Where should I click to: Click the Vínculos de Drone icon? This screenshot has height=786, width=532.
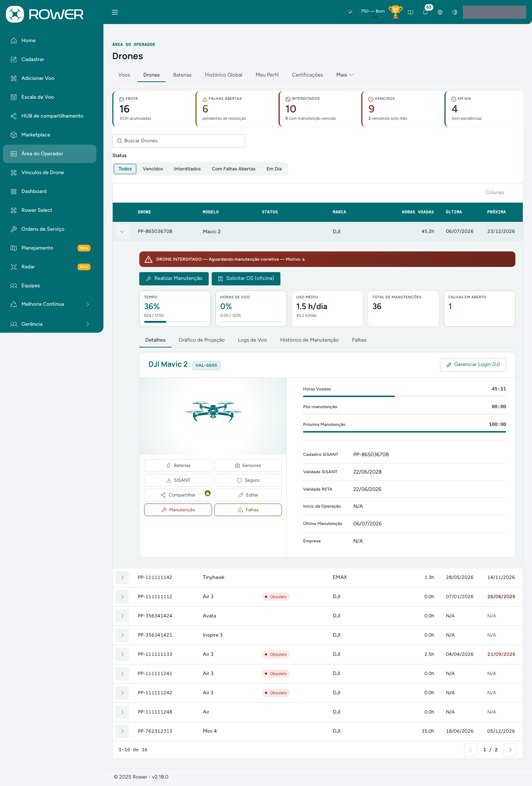click(x=14, y=173)
